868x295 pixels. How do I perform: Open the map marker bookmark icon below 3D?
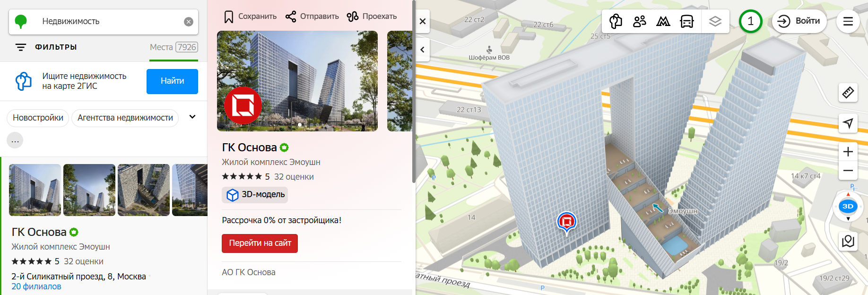(x=848, y=241)
